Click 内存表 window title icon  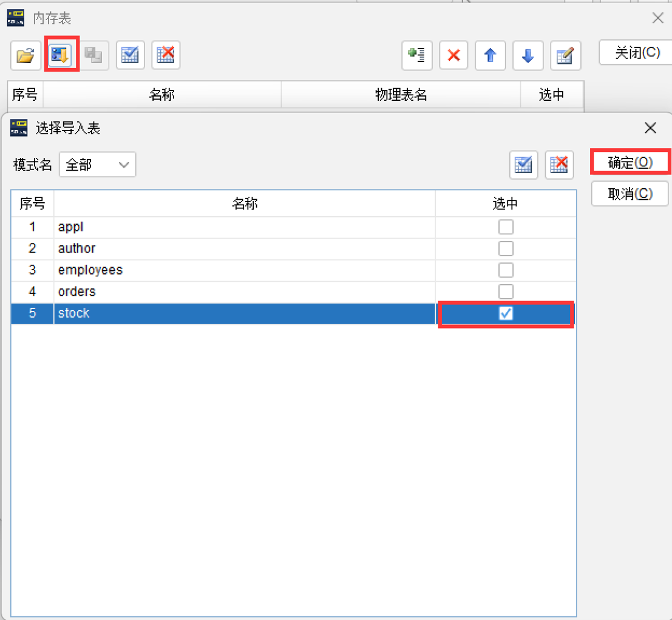click(16, 18)
